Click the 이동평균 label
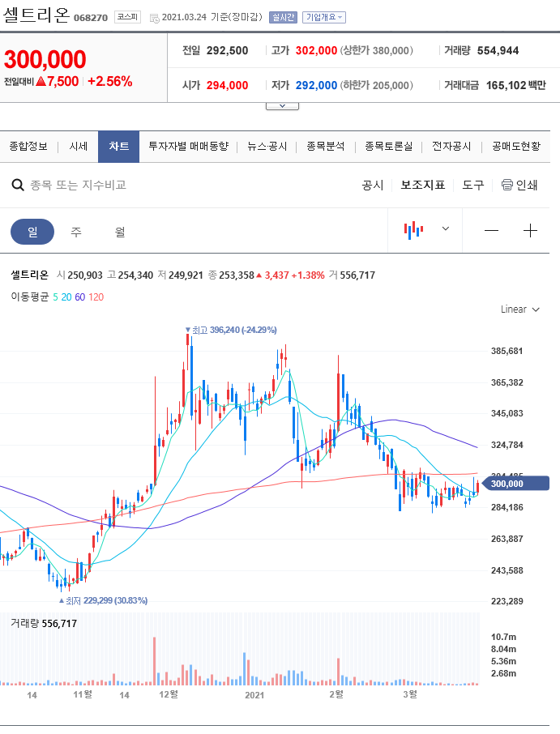Image resolution: width=560 pixels, height=734 pixels. (x=29, y=297)
